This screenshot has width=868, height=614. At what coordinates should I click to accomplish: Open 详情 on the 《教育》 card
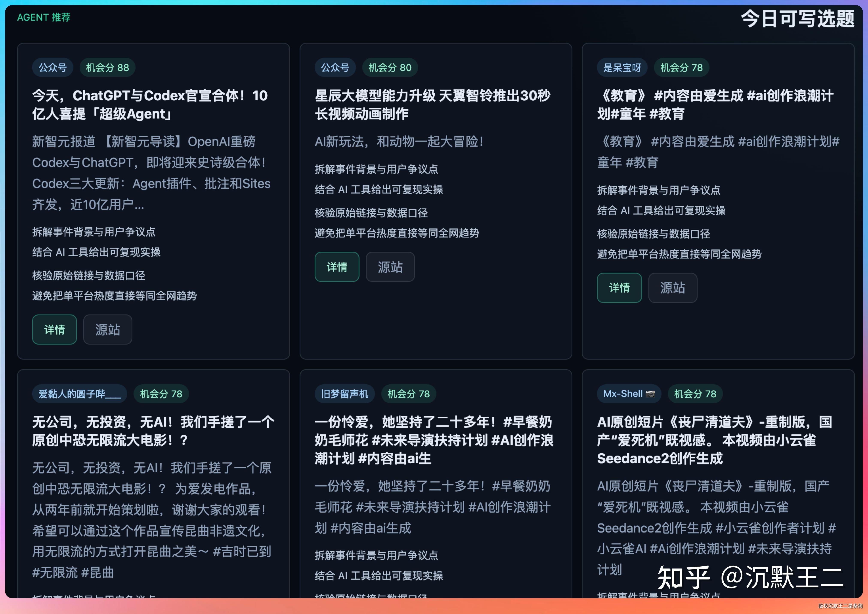tap(619, 288)
